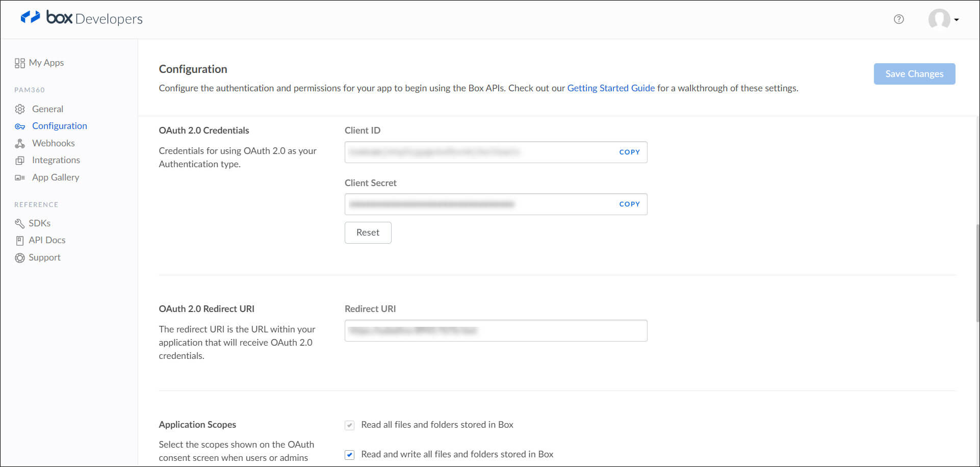The image size is (980, 467).
Task: Click the Support lifebuoy icon
Action: [x=20, y=258]
